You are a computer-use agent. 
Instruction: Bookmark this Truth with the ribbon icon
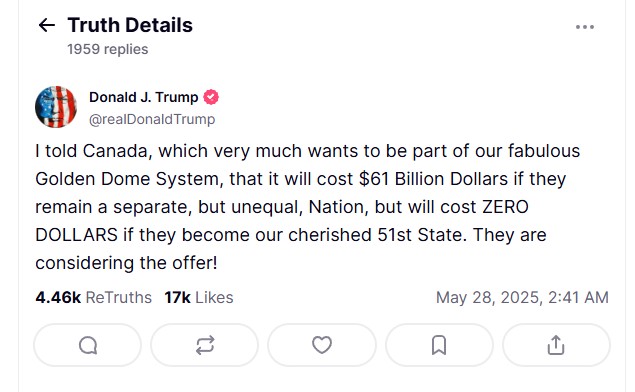pyautogui.click(x=439, y=345)
